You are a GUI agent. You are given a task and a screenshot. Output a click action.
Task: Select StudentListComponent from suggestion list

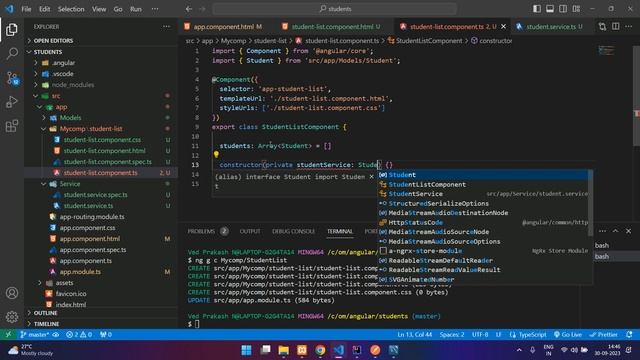484,184
